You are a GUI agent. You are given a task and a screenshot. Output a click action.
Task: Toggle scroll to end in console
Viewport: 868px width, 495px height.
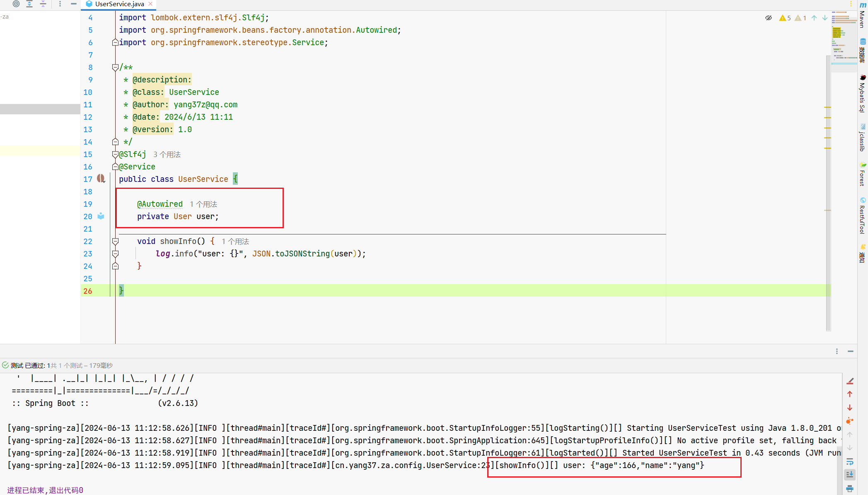click(850, 474)
